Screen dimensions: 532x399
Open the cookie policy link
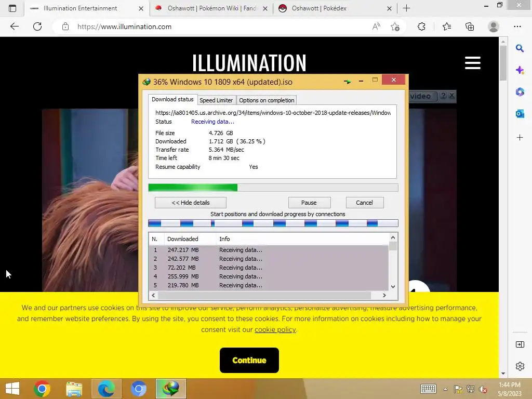click(275, 329)
